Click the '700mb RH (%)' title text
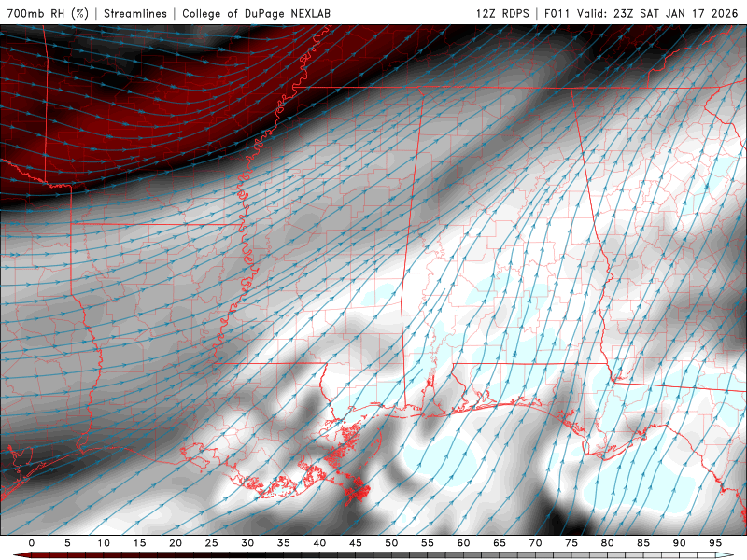 coord(48,13)
